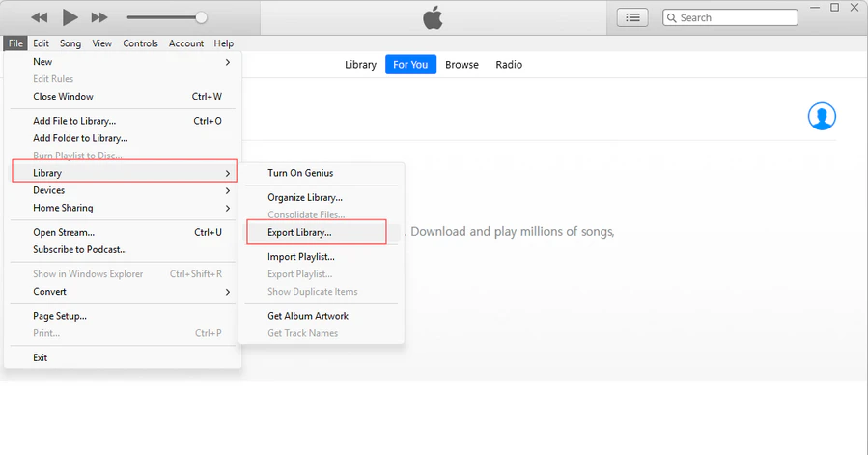Adjust the volume slider knob

(x=202, y=17)
